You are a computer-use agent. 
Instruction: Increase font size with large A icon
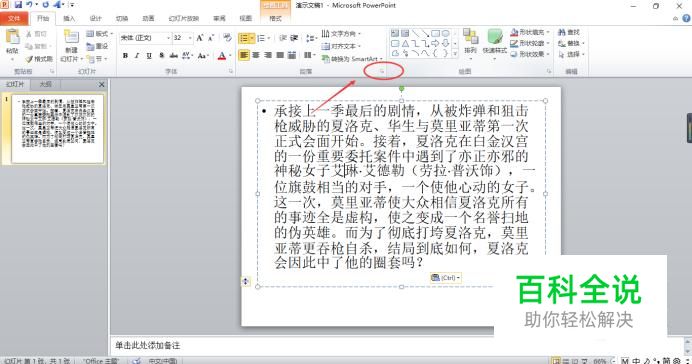tap(200, 38)
